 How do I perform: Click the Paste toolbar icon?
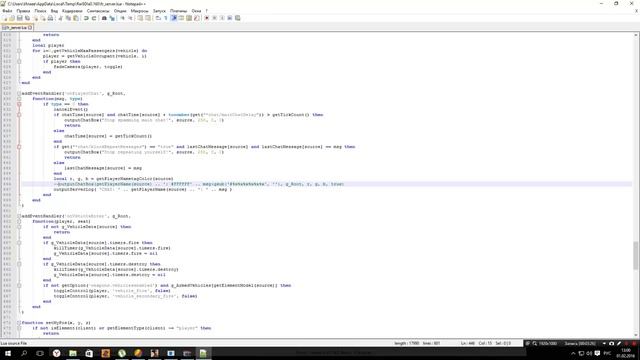click(76, 18)
